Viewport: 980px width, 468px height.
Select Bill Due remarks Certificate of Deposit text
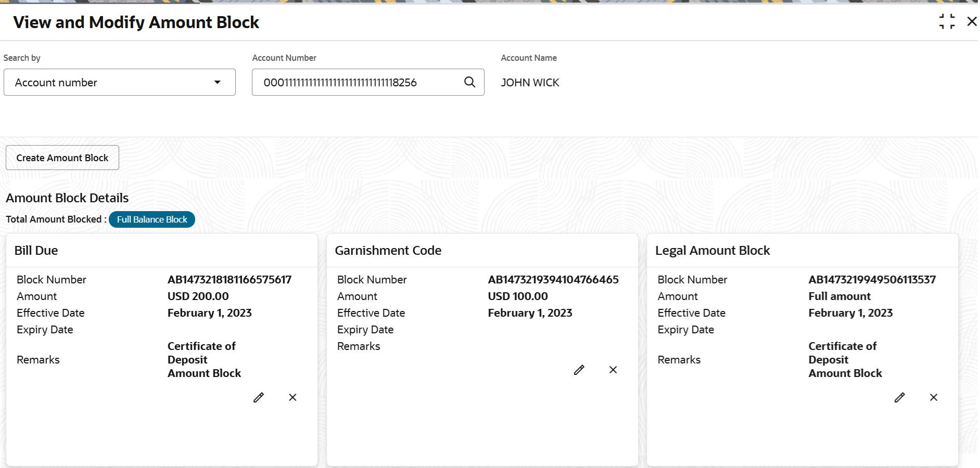pyautogui.click(x=205, y=360)
